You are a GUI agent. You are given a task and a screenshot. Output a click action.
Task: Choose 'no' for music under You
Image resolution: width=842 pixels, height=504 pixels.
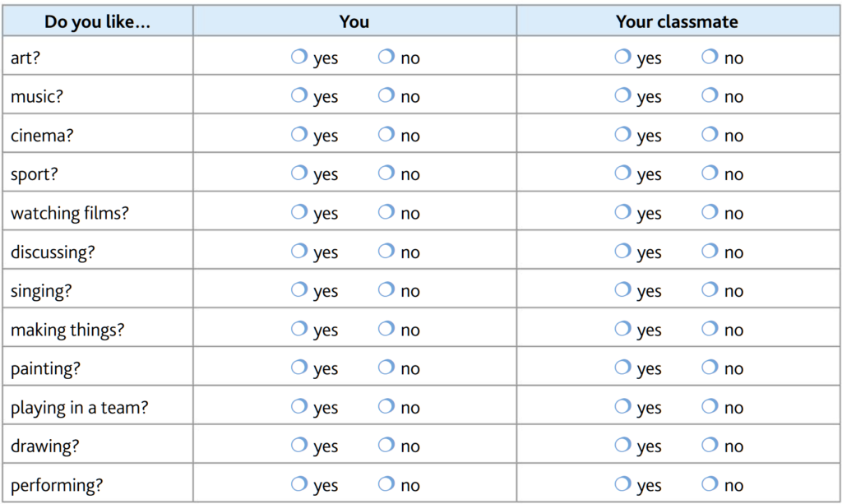click(386, 95)
